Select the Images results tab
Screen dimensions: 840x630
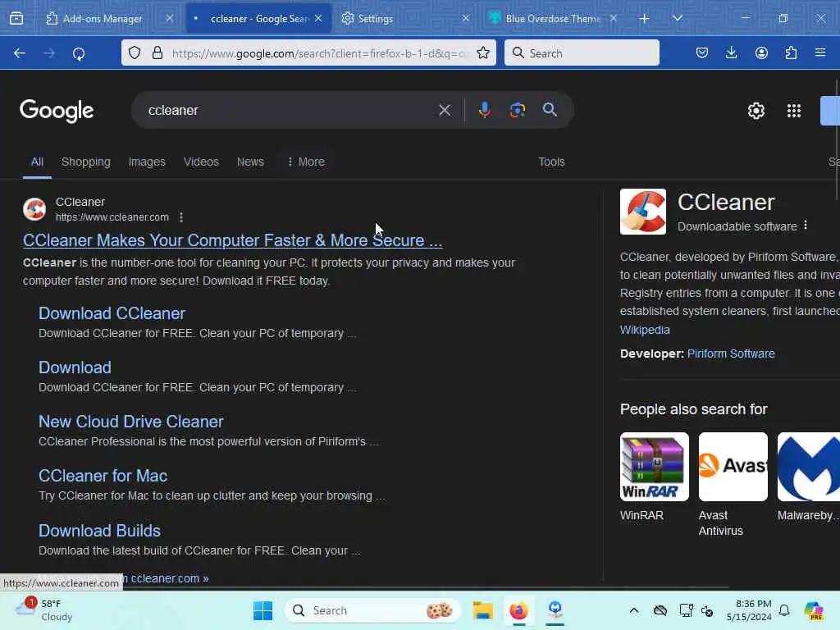(147, 162)
